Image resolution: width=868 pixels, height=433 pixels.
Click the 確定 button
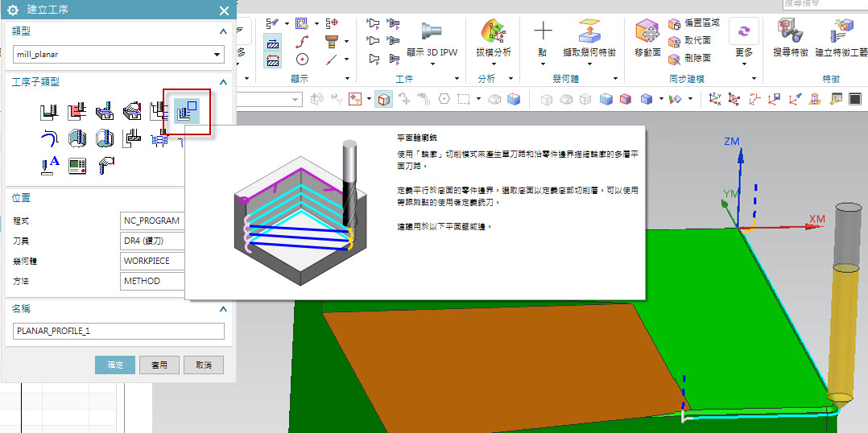point(115,365)
